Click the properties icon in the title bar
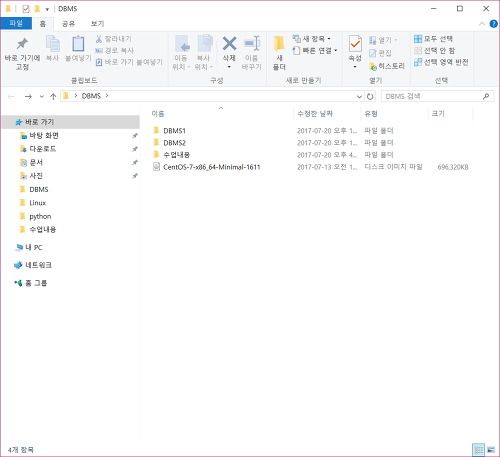Screen dimensions: 500x457 26,9
